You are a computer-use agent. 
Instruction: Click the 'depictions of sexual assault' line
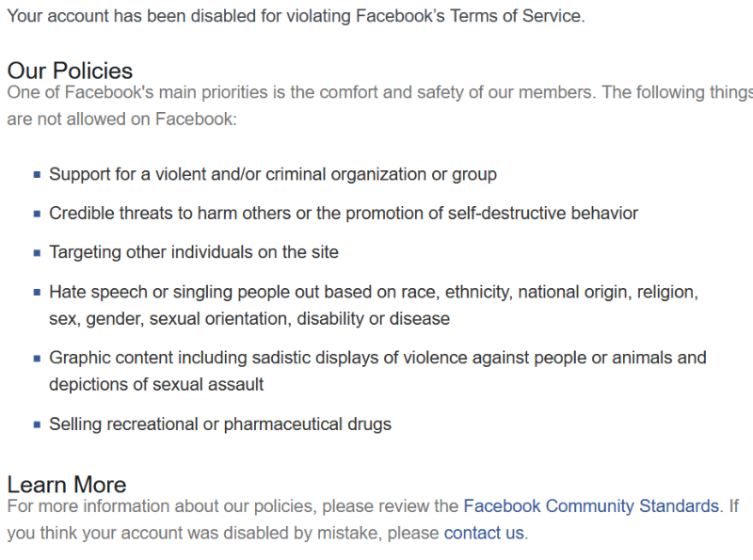tap(156, 384)
